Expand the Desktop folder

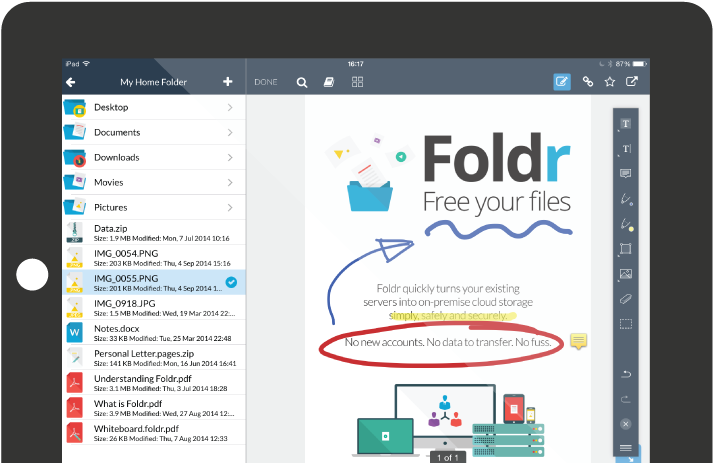(x=155, y=107)
